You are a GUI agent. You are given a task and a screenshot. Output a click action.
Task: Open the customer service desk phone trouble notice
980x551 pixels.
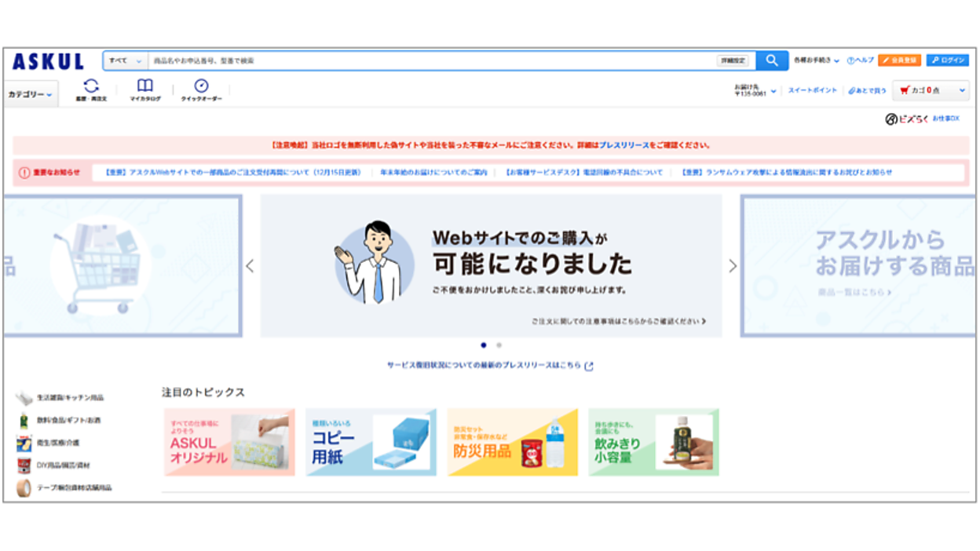tap(584, 173)
